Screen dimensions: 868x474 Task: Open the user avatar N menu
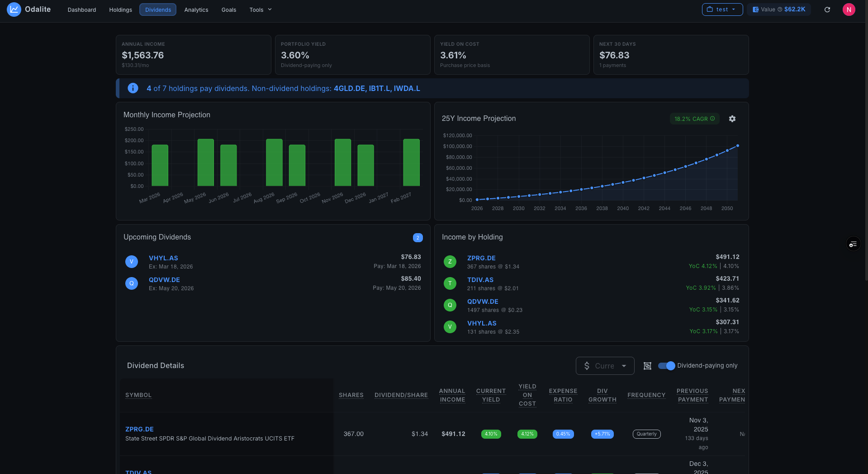click(849, 10)
